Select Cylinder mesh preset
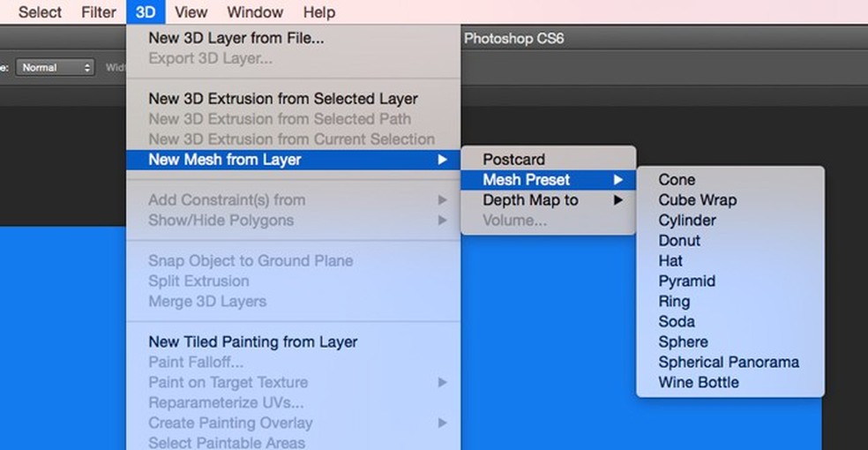This screenshot has width=868, height=450. pos(687,221)
